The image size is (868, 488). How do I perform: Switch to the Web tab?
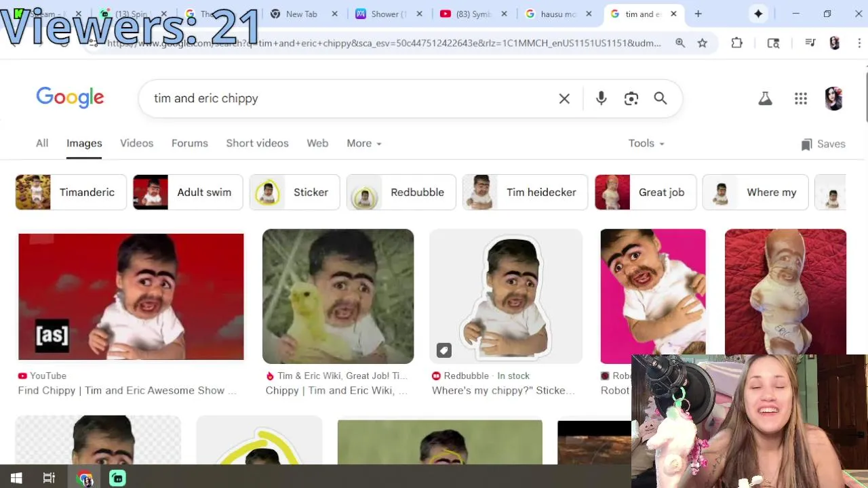click(317, 143)
